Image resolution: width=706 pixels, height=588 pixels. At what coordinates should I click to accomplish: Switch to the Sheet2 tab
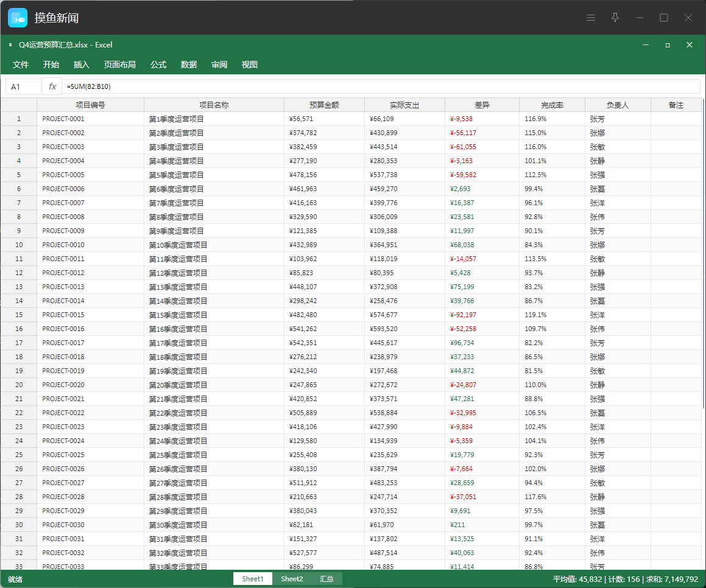tap(292, 578)
